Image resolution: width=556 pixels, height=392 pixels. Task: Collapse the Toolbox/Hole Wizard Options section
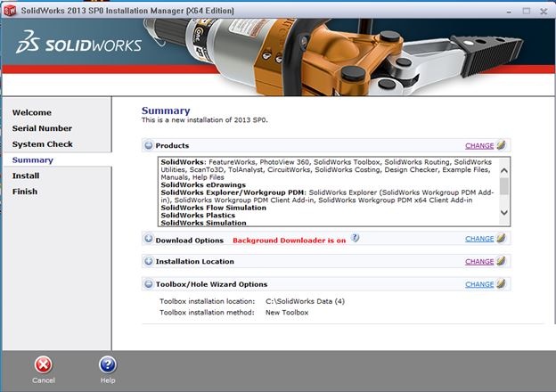(148, 284)
